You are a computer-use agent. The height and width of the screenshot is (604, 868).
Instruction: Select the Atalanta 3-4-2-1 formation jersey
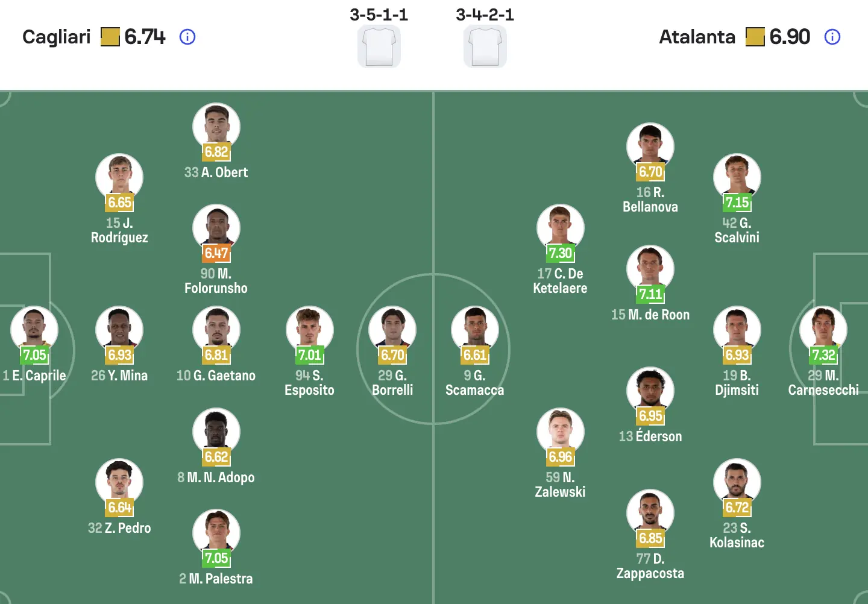pyautogui.click(x=484, y=47)
